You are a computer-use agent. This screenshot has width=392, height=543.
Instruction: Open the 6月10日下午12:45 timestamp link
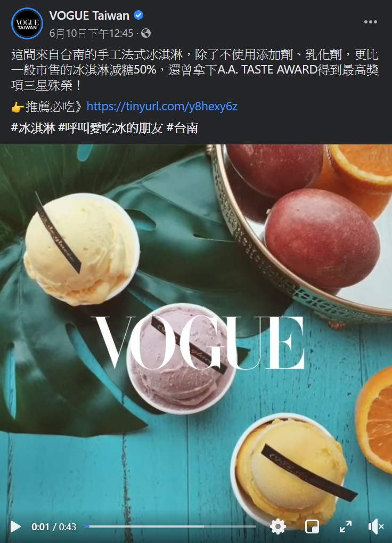(x=91, y=33)
